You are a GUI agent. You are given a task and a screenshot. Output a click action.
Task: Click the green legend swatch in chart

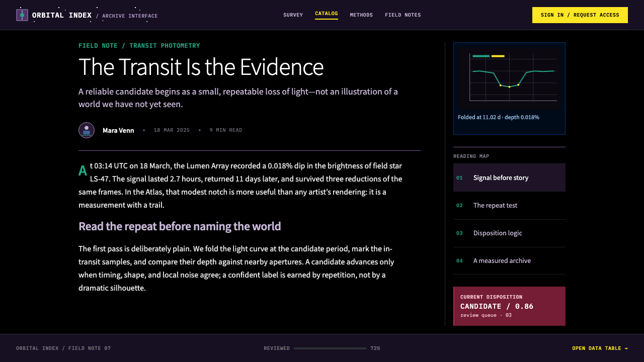[x=481, y=56]
